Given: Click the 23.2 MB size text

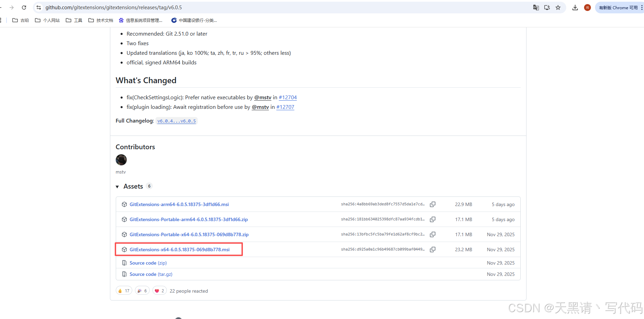Looking at the screenshot, I should (463, 250).
